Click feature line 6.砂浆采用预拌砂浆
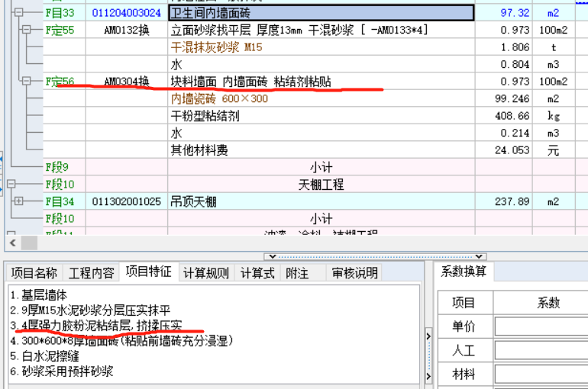The height and width of the screenshot is (389, 588). click(62, 371)
